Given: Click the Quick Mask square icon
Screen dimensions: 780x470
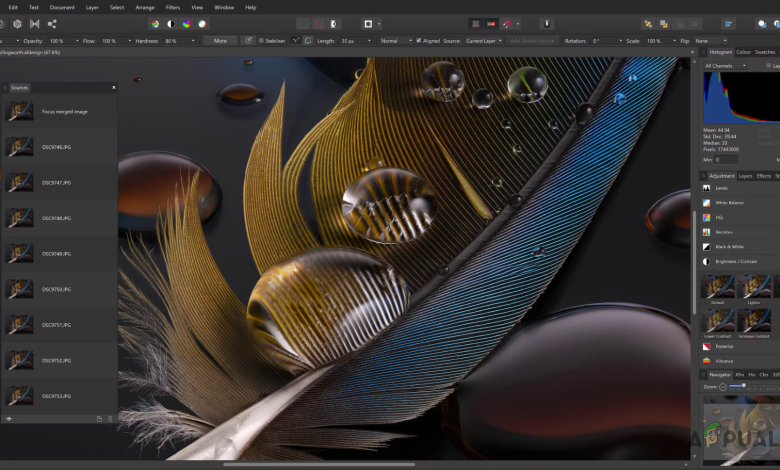Looking at the screenshot, I should (x=368, y=23).
